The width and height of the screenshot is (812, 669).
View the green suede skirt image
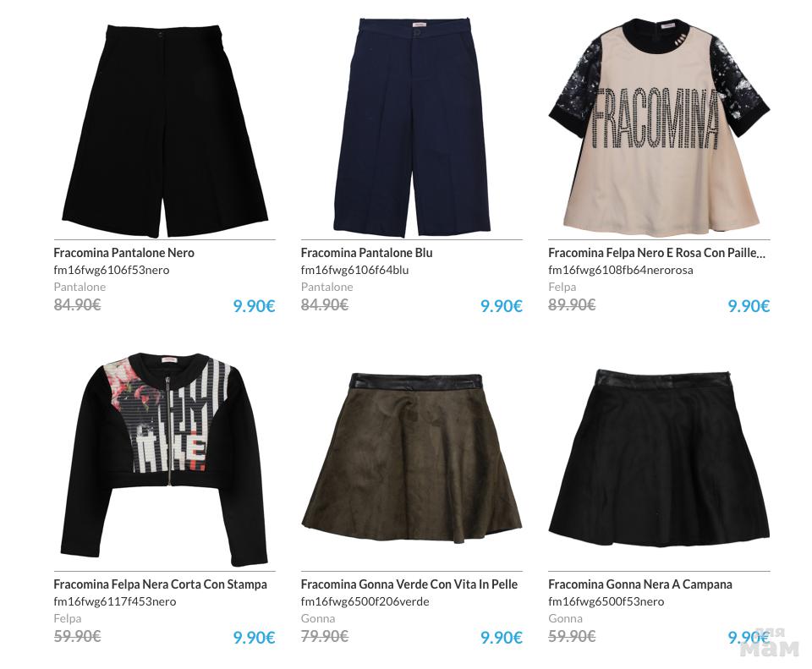pyautogui.click(x=412, y=458)
